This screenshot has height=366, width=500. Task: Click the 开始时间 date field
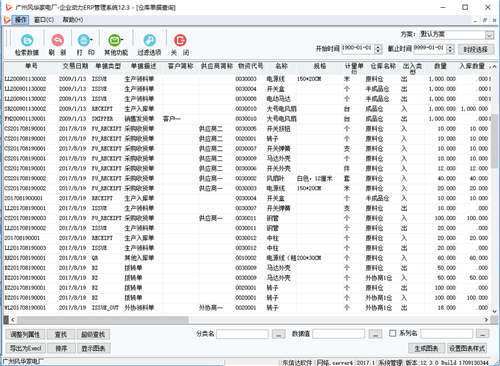[x=358, y=49]
